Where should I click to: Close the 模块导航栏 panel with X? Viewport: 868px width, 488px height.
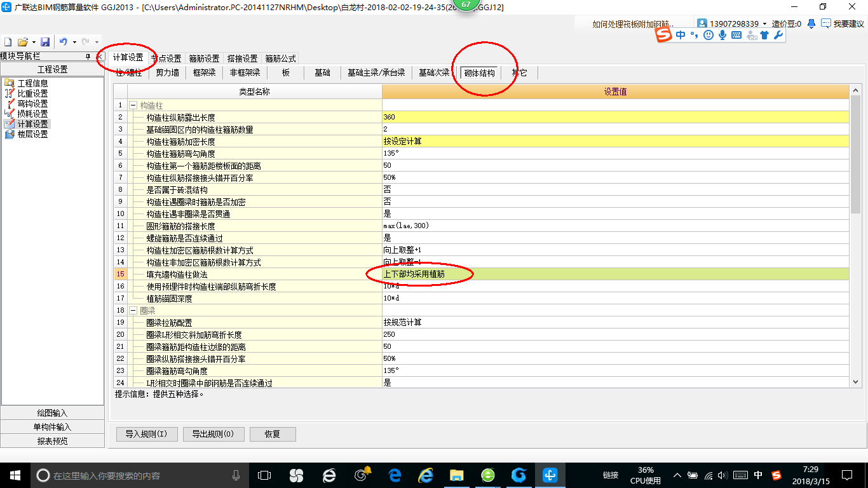(98, 57)
